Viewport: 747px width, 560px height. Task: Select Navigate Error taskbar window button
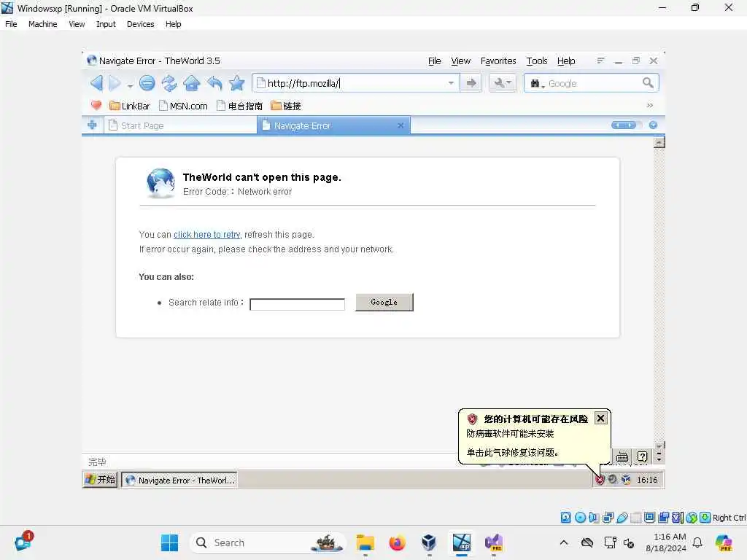[x=179, y=480]
